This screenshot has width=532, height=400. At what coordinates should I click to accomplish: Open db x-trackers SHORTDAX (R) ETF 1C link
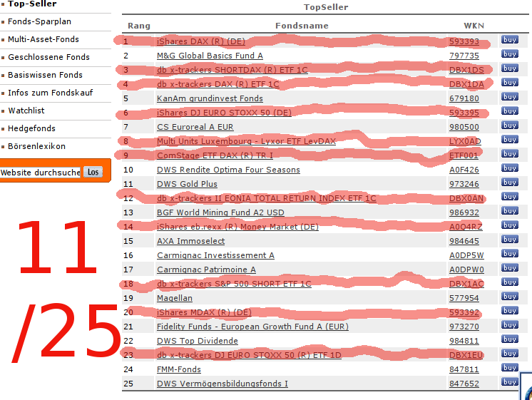[232, 70]
